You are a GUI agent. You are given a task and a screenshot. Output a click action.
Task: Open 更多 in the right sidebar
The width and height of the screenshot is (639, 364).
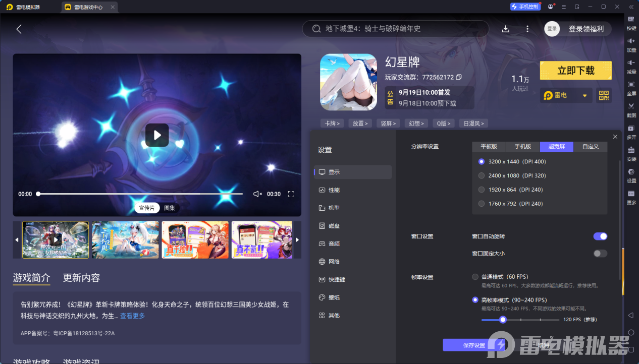(x=631, y=197)
